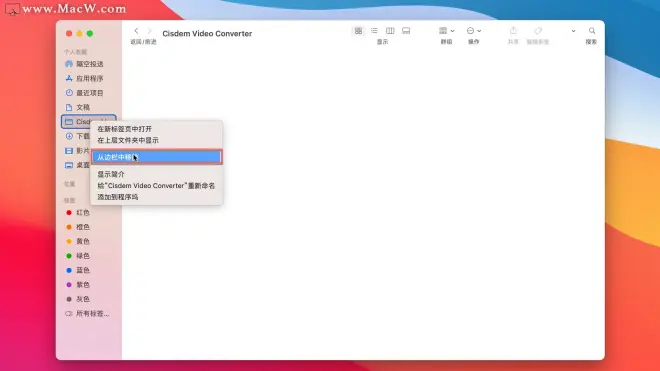Choose rename "Cisdem Video Converter" menu entry

(x=156, y=185)
